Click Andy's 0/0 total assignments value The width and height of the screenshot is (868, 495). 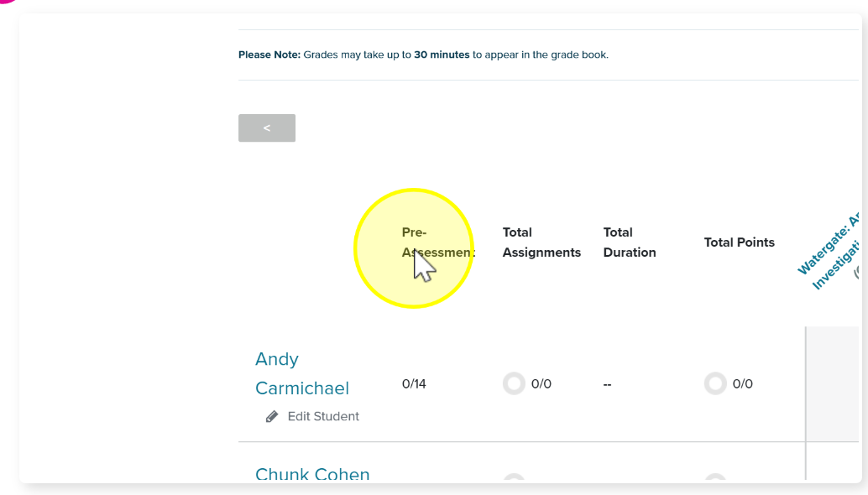point(541,383)
